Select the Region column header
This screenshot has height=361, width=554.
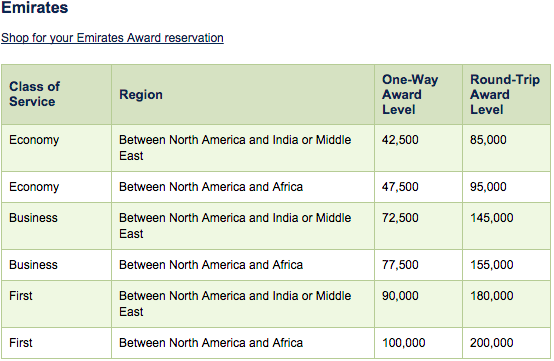point(141,94)
